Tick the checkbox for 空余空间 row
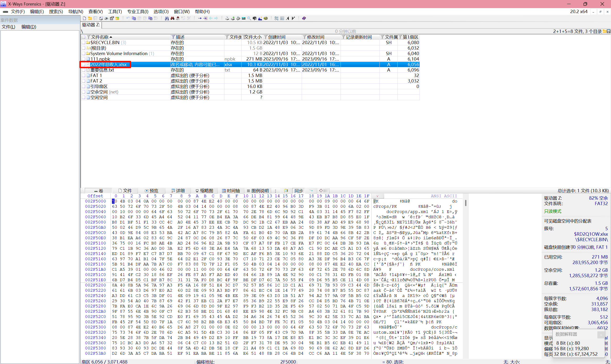The height and width of the screenshot is (364, 611). click(x=84, y=92)
